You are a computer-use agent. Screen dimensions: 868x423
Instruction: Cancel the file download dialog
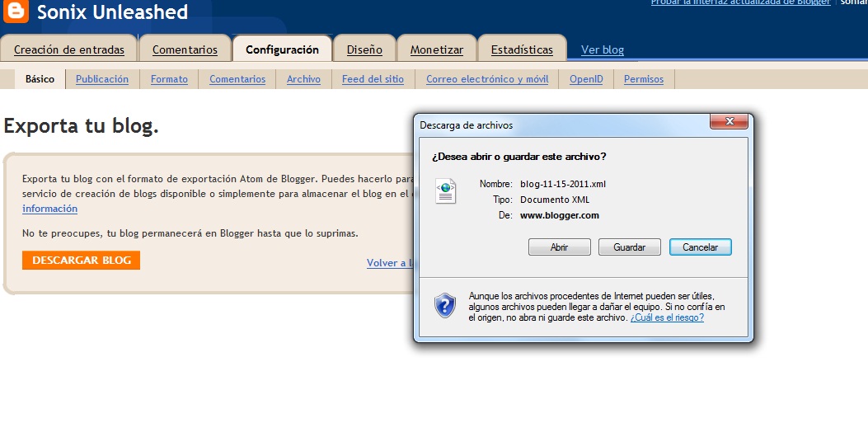700,247
